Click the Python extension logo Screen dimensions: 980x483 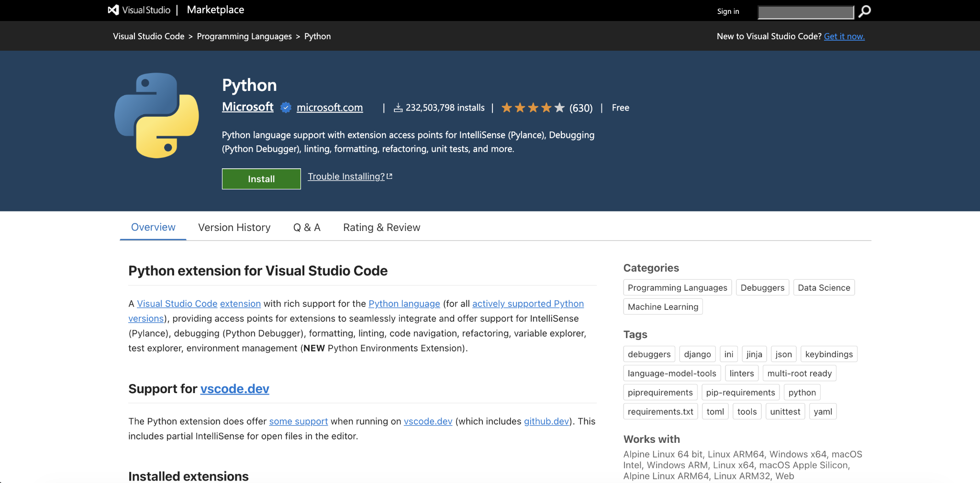coord(156,115)
